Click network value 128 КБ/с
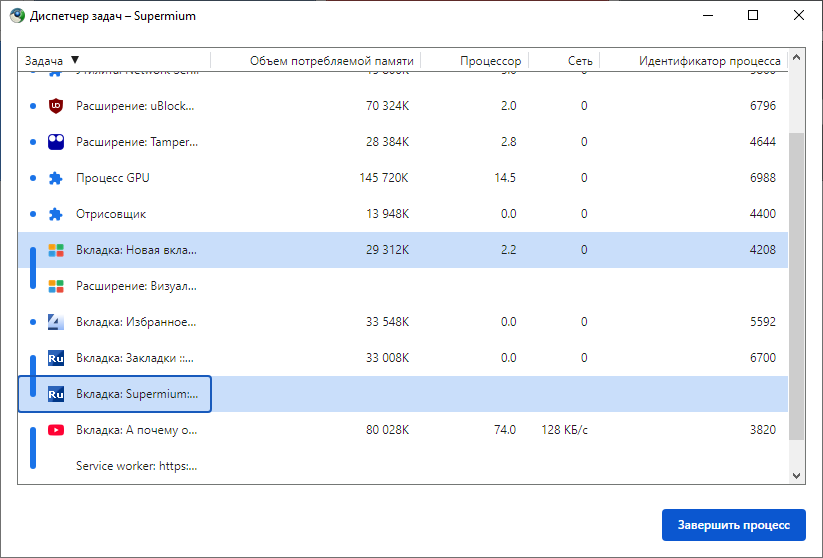Image resolution: width=823 pixels, height=558 pixels. 564,430
